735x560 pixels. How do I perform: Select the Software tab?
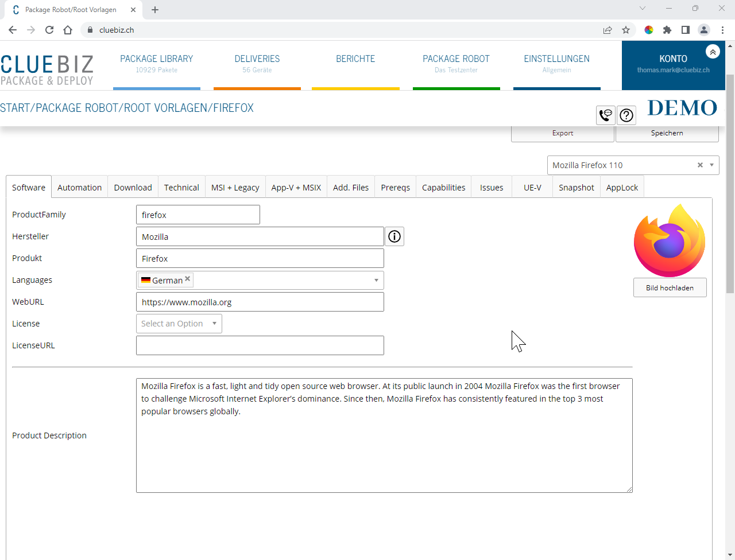point(29,188)
